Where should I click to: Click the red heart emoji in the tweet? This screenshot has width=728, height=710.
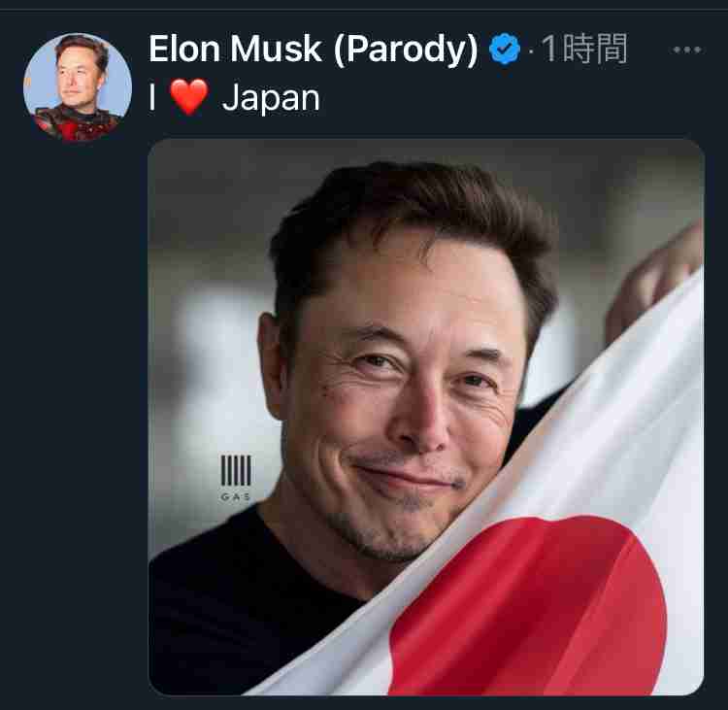(188, 97)
